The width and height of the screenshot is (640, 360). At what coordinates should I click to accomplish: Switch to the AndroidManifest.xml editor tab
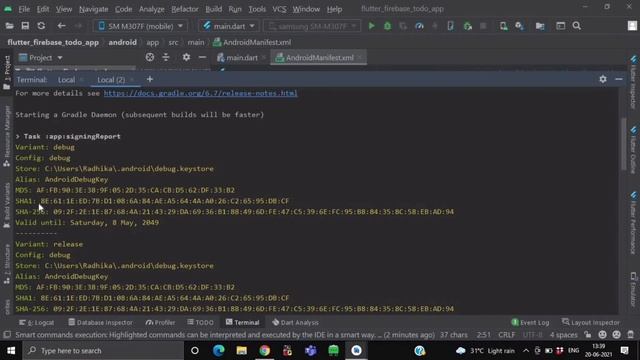coord(319,58)
